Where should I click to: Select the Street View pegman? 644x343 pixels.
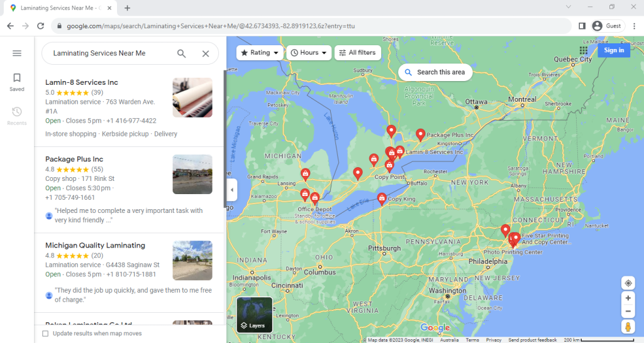628,327
